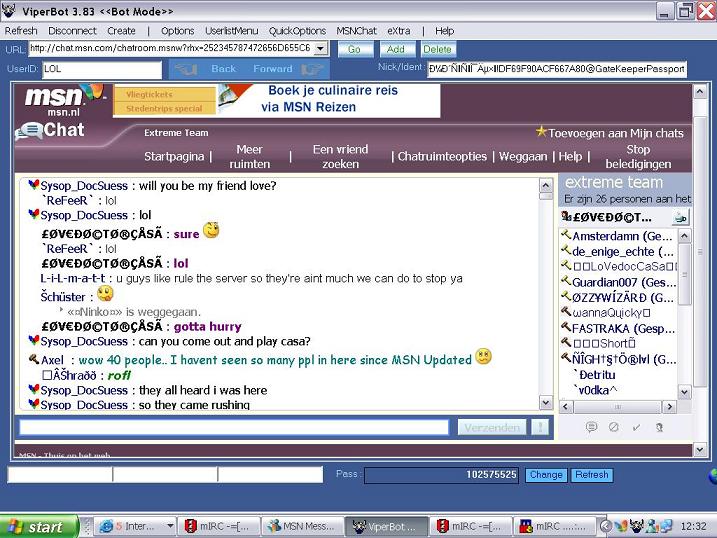Open the eXtra menu
Viewport: 717px width, 538px height.
coord(399,31)
